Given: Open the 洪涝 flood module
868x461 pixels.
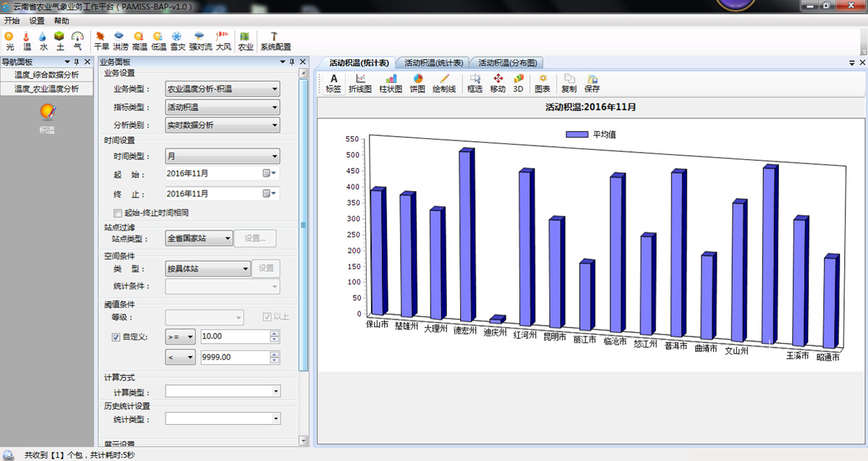Looking at the screenshot, I should coord(120,41).
